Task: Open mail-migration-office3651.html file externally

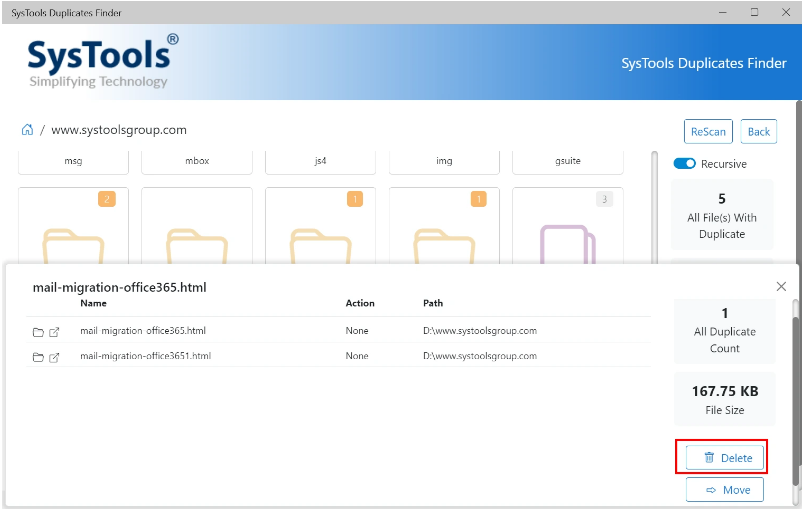Action: pos(54,357)
